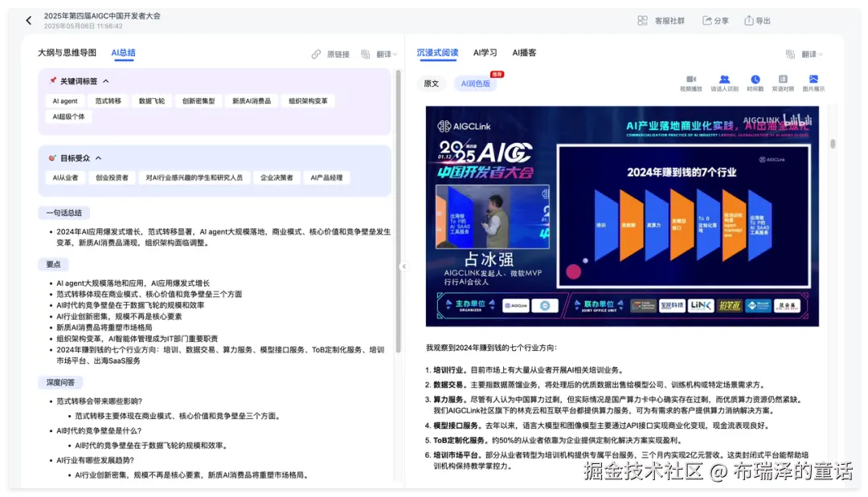
Task: Collapse left panel with divider arrow
Action: click(x=404, y=267)
